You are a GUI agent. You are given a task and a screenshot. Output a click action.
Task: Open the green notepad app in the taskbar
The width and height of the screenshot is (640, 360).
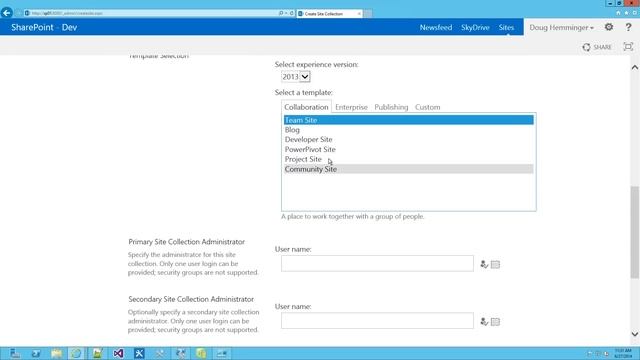pos(98,353)
